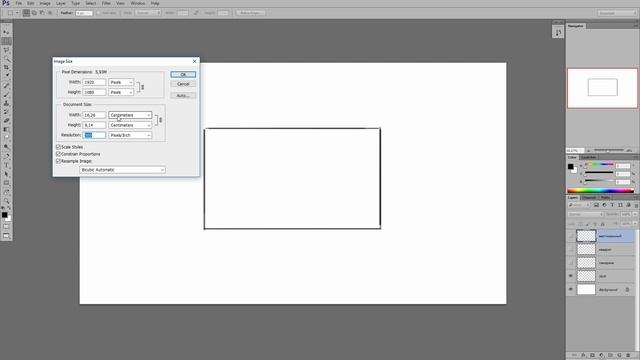Open resolution Pixels/Inch dropdown
The image size is (640, 360).
[x=130, y=135]
